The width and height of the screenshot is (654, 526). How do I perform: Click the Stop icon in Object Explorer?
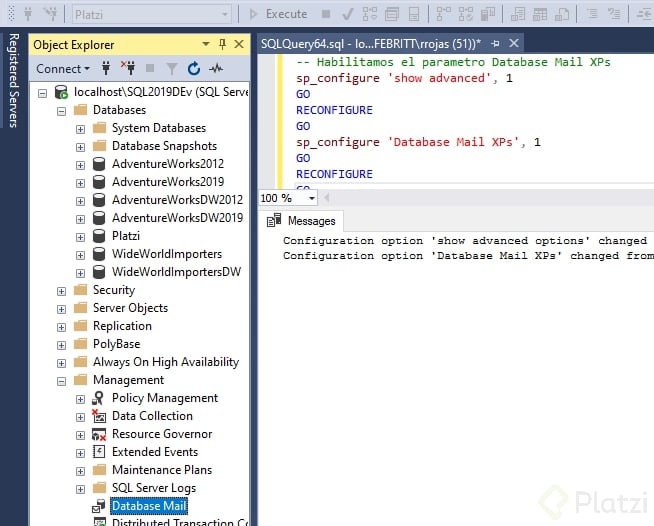(150, 68)
